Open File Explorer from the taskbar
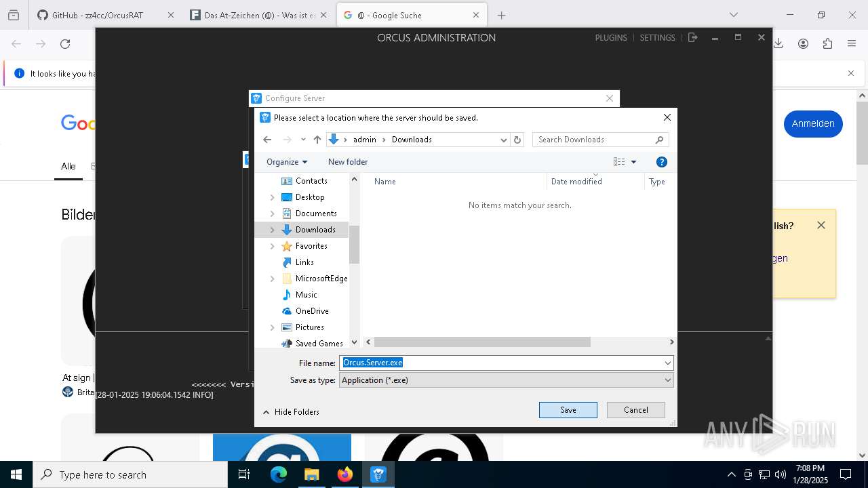Viewport: 868px width, 488px height. pos(311,474)
